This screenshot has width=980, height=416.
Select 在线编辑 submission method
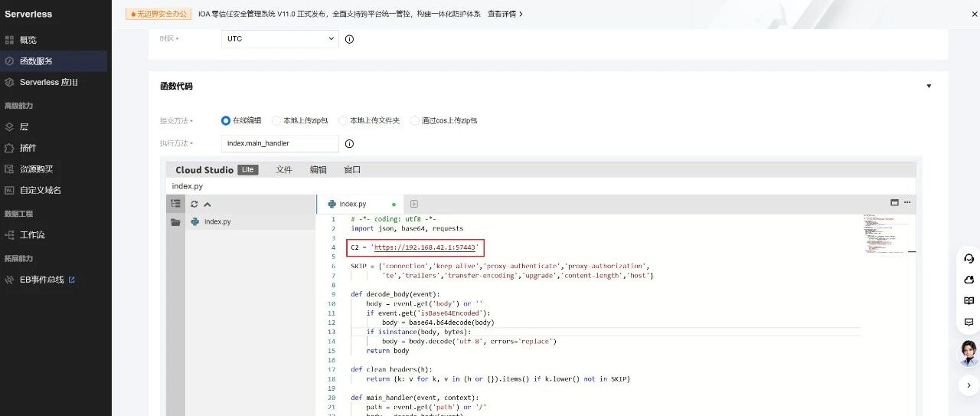pos(225,120)
